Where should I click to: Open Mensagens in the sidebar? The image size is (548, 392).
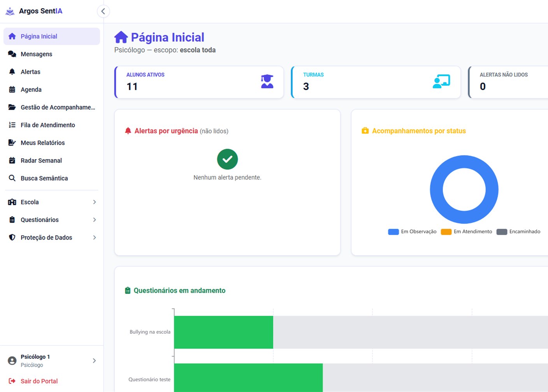(x=52, y=54)
